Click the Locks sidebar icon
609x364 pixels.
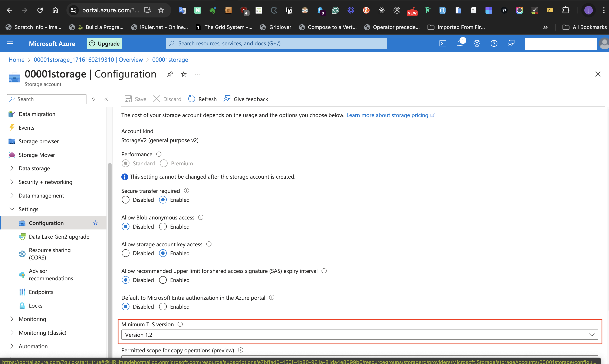pos(22,306)
